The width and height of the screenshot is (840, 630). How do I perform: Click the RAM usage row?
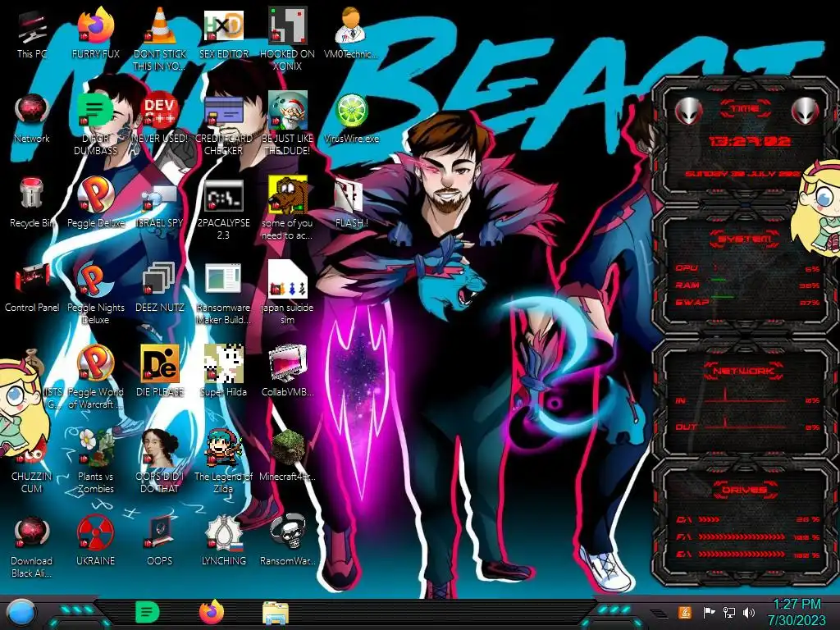point(748,285)
